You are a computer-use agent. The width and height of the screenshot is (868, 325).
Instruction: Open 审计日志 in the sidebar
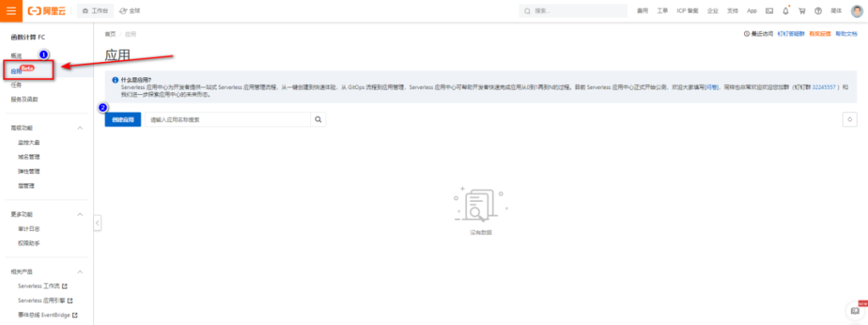point(29,228)
